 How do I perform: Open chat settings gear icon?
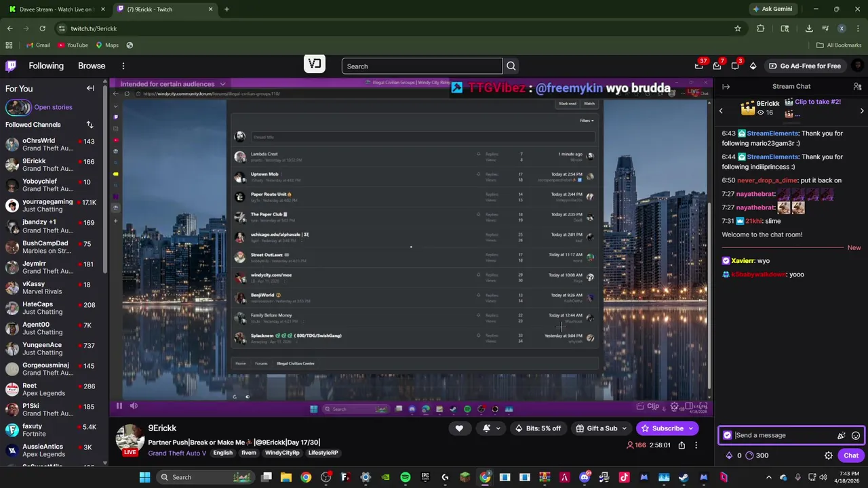click(829, 455)
